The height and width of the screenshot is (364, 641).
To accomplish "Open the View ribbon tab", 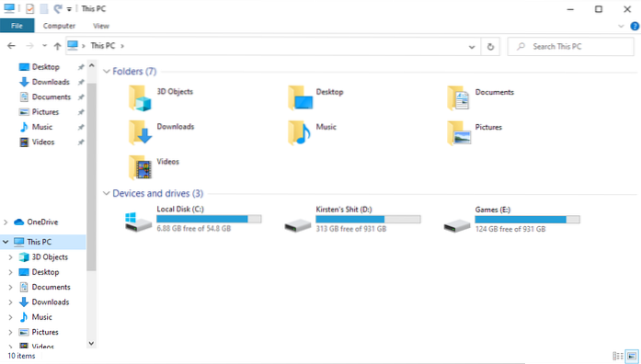I will click(101, 26).
